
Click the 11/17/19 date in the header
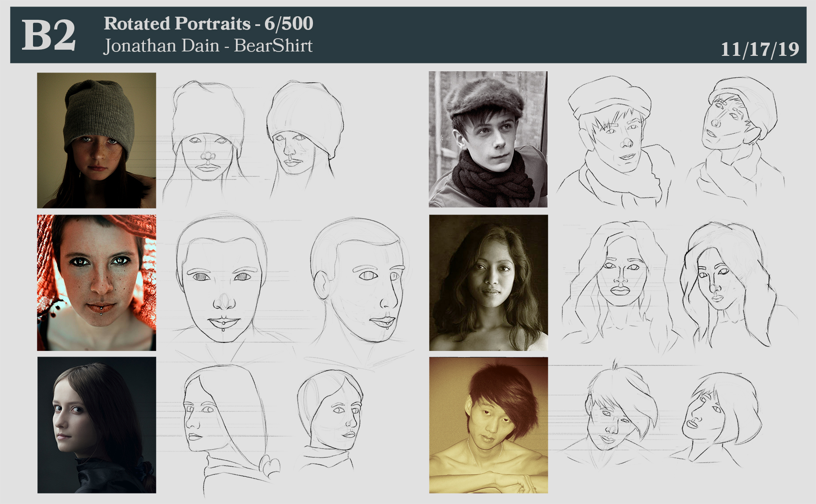pyautogui.click(x=759, y=49)
